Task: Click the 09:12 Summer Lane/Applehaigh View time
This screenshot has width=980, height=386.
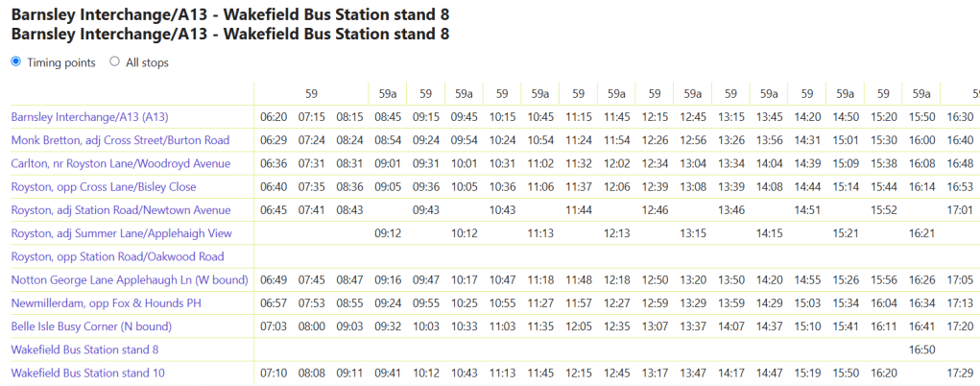Action: 388,233
